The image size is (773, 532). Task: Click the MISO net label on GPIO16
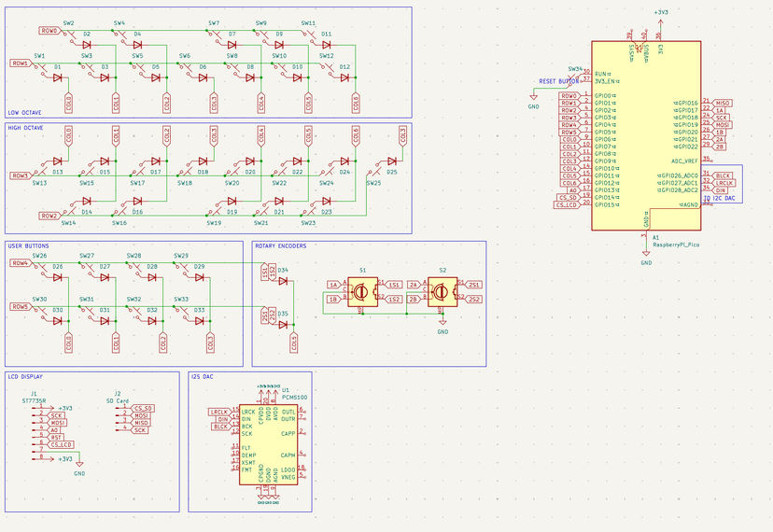click(x=723, y=103)
